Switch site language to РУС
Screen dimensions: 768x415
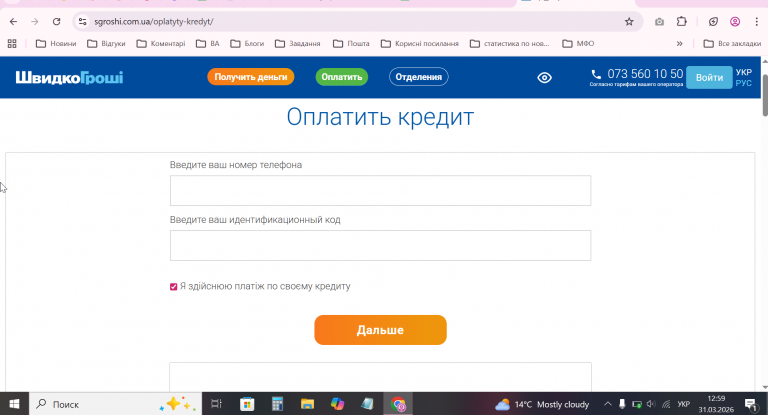[x=744, y=83]
